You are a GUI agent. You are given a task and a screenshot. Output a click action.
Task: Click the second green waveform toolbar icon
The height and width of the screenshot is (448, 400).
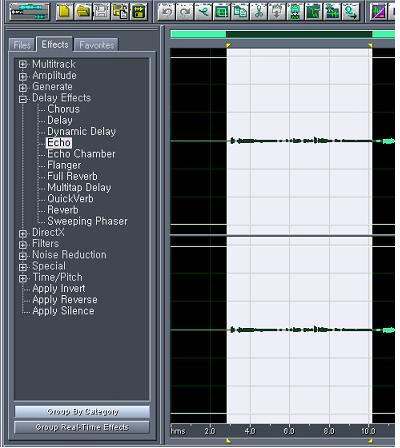tap(314, 12)
